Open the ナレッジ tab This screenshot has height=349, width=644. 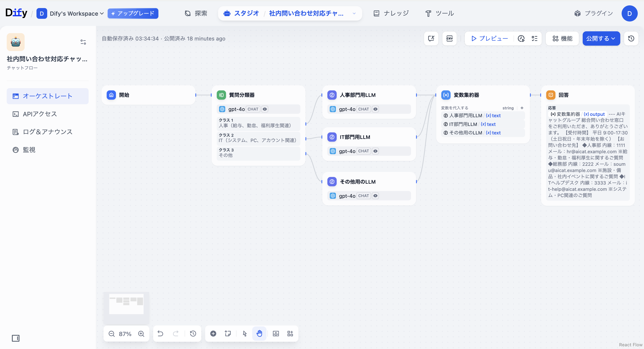pos(391,13)
